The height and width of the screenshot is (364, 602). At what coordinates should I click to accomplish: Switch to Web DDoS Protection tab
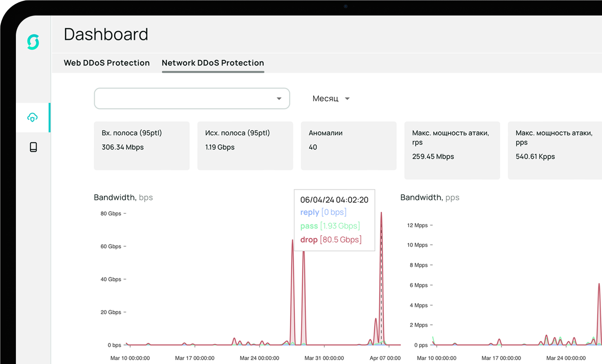tap(106, 63)
